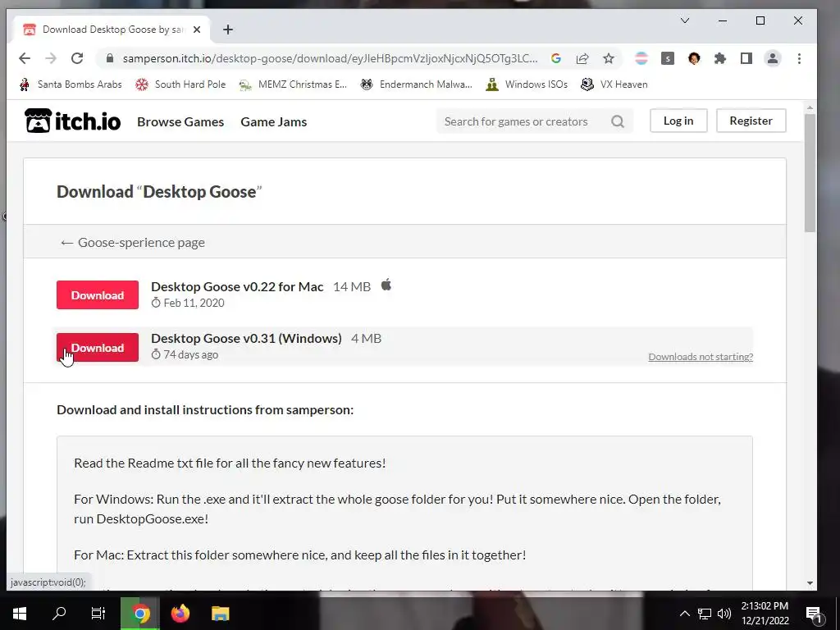The height and width of the screenshot is (630, 840).
Task: Open File Explorer from taskbar
Action: click(x=220, y=614)
